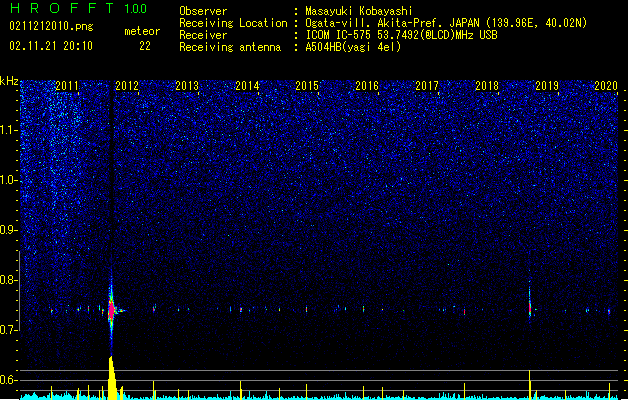The width and height of the screenshot is (629, 400).
Task: Click the 0.7 frequency axis label
Action: pos(9,330)
